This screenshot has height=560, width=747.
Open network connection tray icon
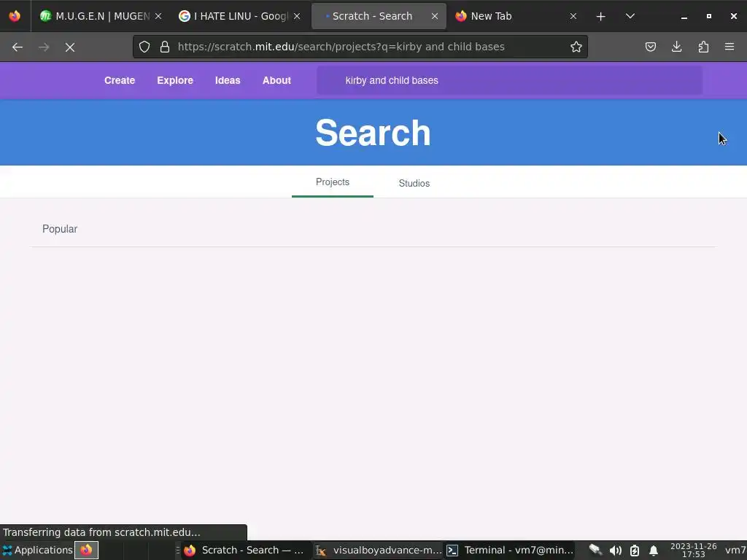coord(595,551)
